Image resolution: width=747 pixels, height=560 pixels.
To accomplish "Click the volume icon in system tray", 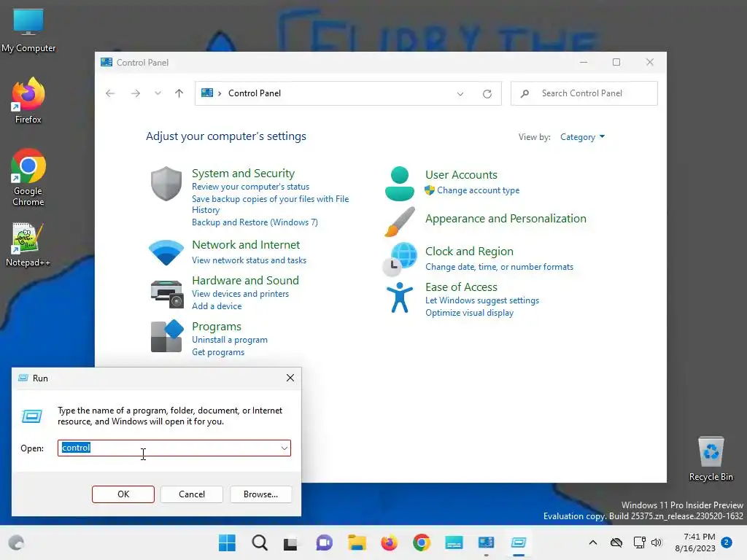I will (657, 542).
